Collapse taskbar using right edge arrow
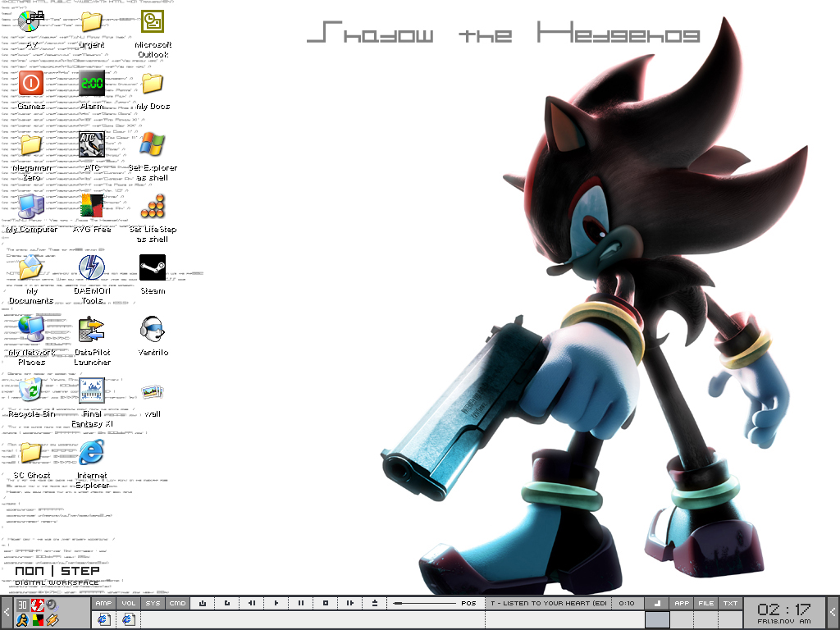 (833, 612)
